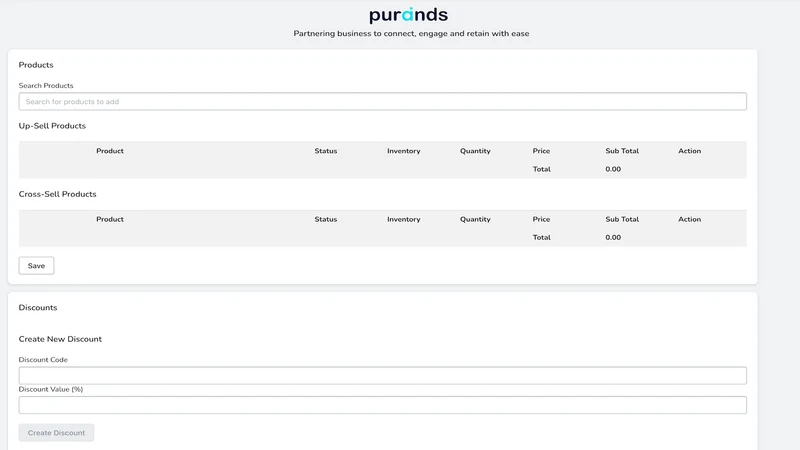This screenshot has height=450, width=800.
Task: Click the Create New Discount heading
Action: 60,339
